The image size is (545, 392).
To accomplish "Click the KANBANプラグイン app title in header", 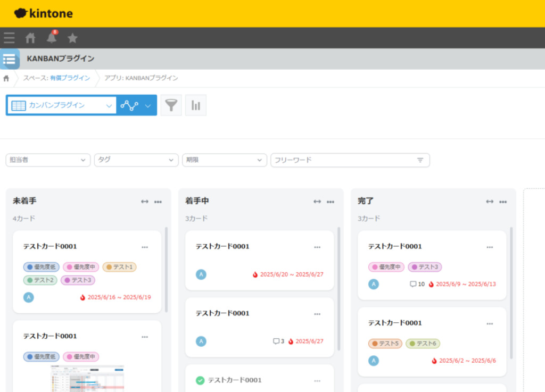I will [61, 59].
